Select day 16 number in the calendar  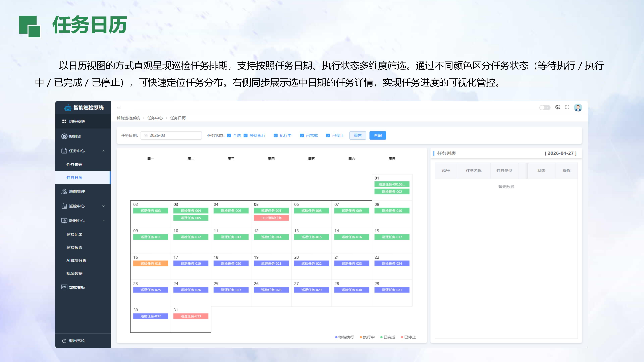point(136,257)
